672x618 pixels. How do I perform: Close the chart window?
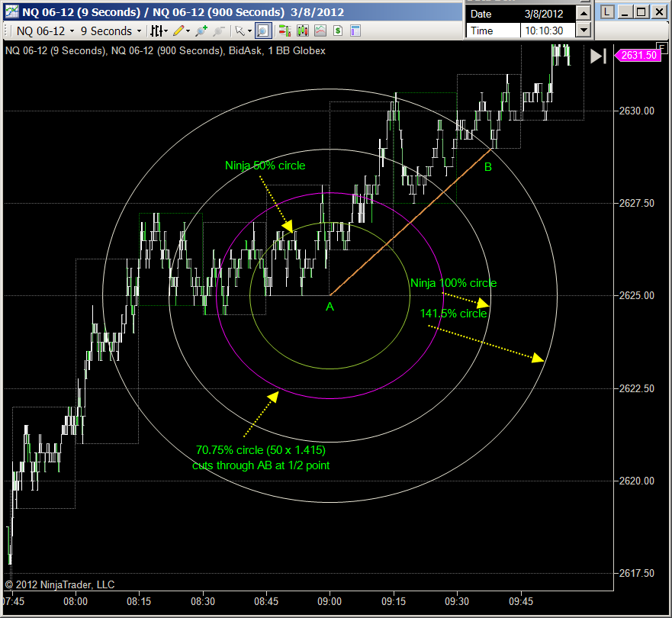pos(659,12)
